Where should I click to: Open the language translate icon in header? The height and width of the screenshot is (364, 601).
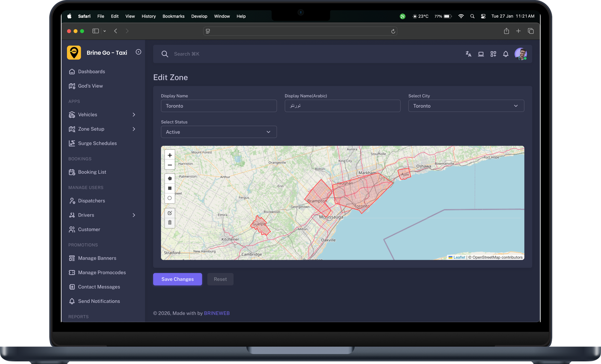point(468,54)
